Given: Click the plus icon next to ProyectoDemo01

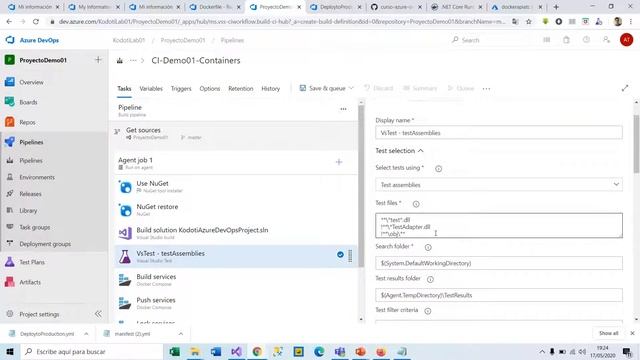Looking at the screenshot, I should coord(98,60).
